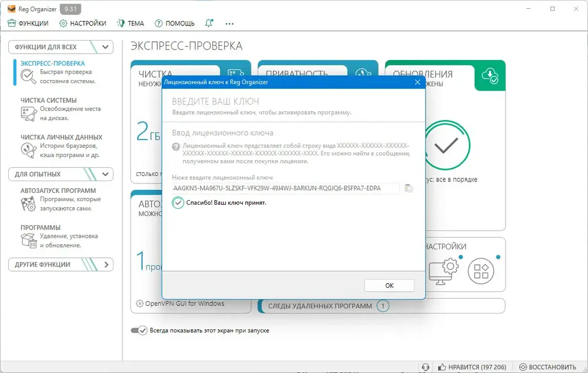
Task: Click the license key input field
Action: (285, 188)
